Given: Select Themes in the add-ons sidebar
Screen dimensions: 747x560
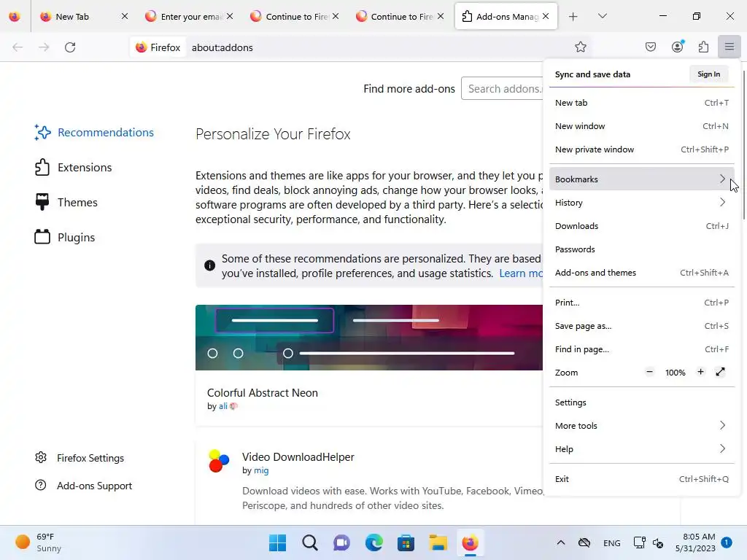Looking at the screenshot, I should [66, 203].
